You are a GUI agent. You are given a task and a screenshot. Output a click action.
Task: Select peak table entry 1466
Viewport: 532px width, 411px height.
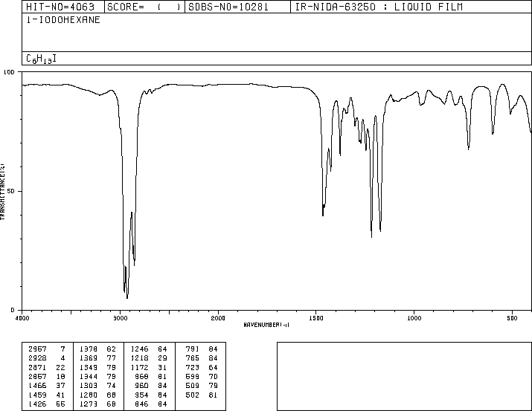[37, 386]
